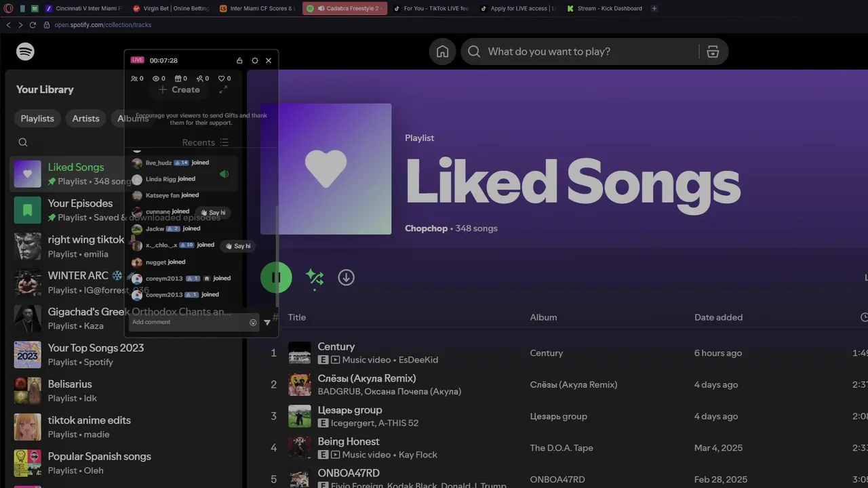
Task: Click the gifts count icon in overlay
Action: pyautogui.click(x=178, y=79)
